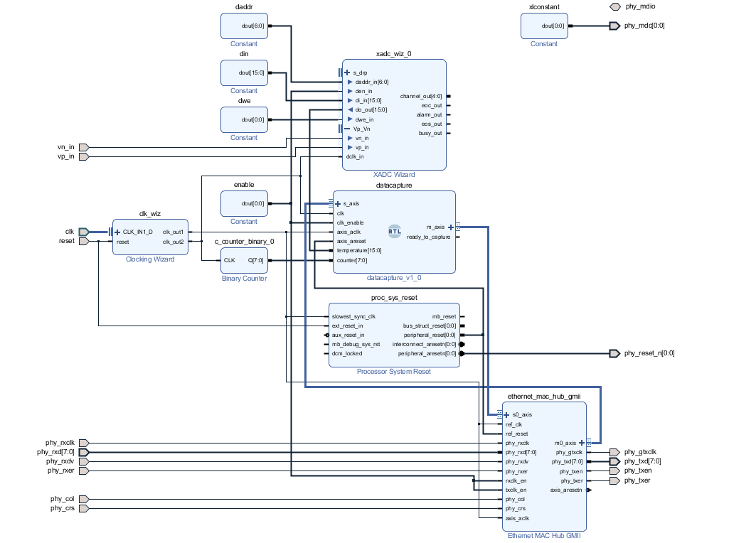
Task: Select the din constant block
Action: click(x=245, y=72)
